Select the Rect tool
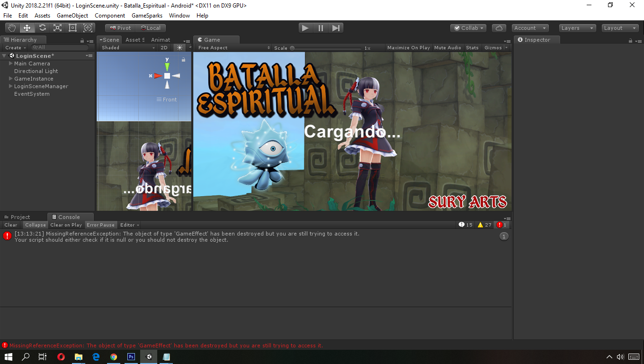 point(72,27)
